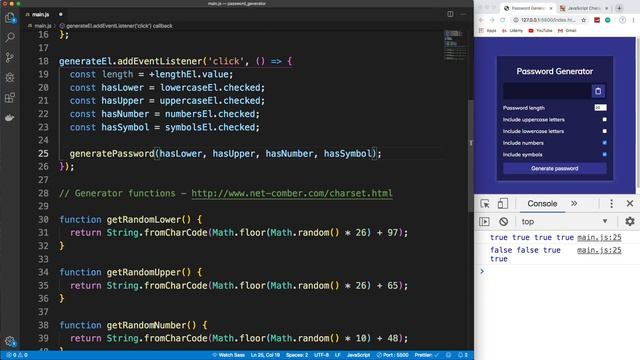Open the Chrome three-dot menu
This screenshot has height=360, width=640.
pos(634,20)
